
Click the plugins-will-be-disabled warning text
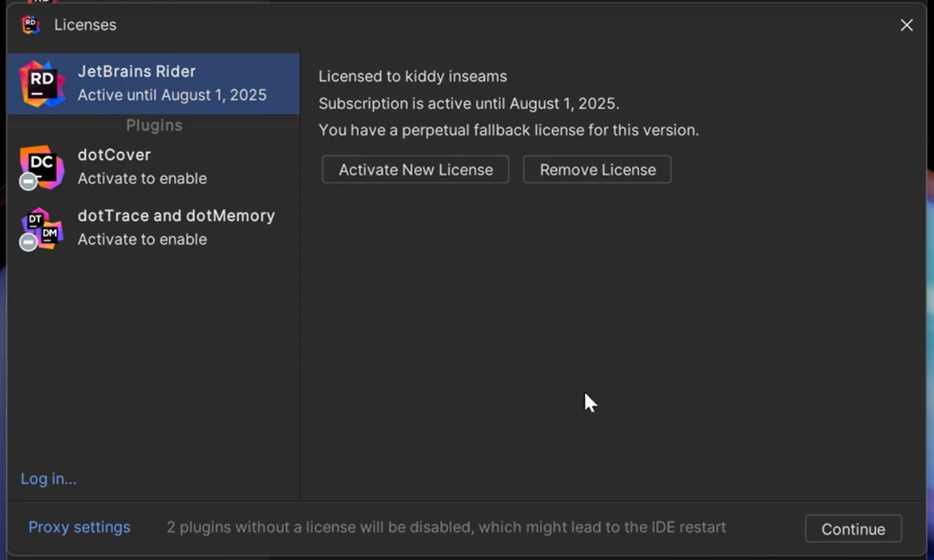click(446, 527)
